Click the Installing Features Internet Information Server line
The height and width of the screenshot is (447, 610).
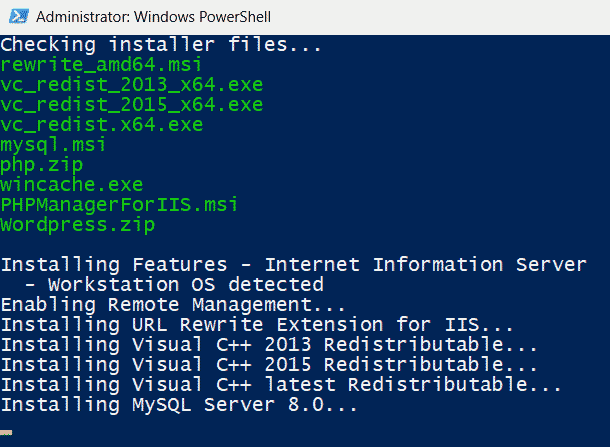point(294,265)
